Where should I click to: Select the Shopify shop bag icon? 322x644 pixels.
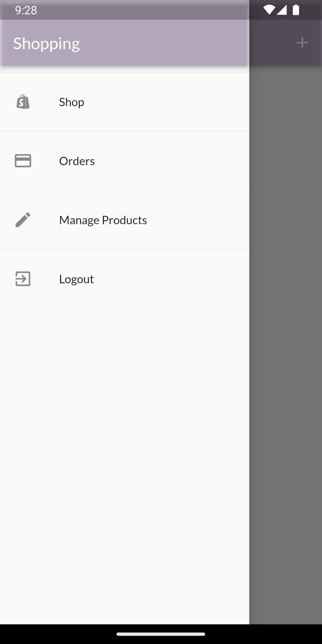click(22, 102)
